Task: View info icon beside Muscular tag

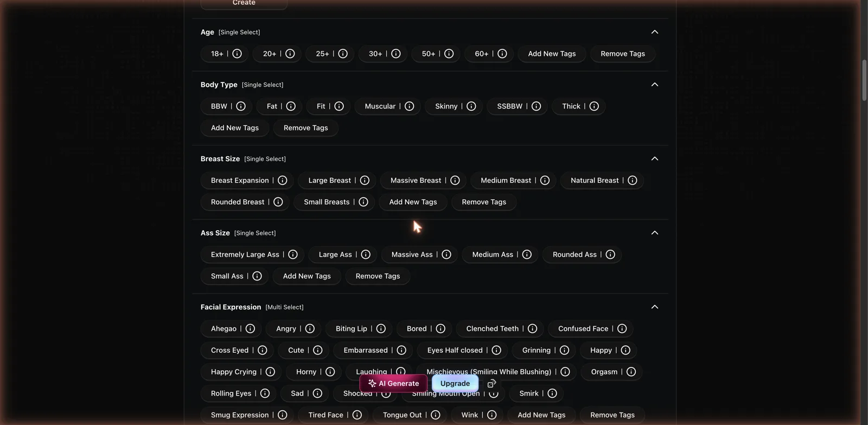Action: point(410,106)
